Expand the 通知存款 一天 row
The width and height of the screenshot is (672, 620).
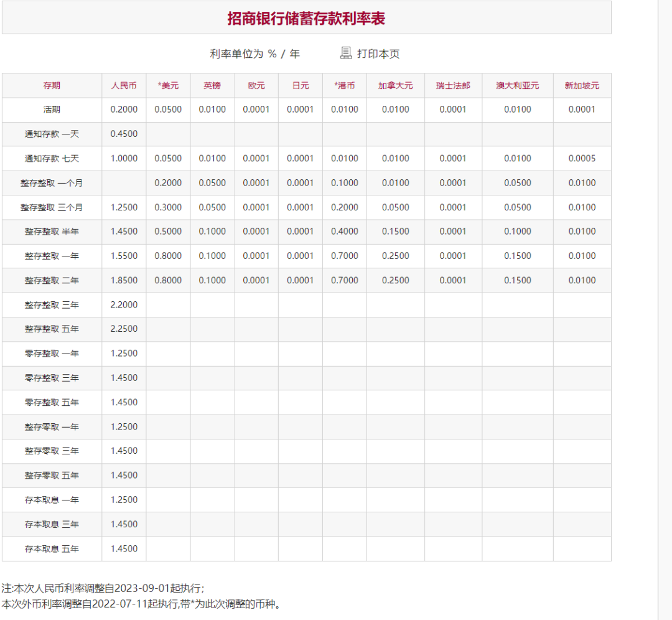[52, 134]
